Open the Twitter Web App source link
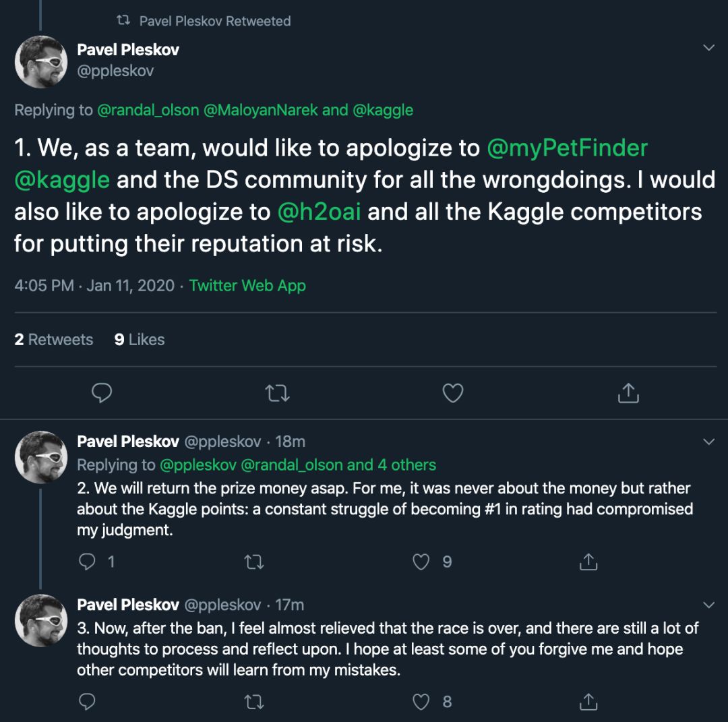The width and height of the screenshot is (728, 722). click(247, 286)
